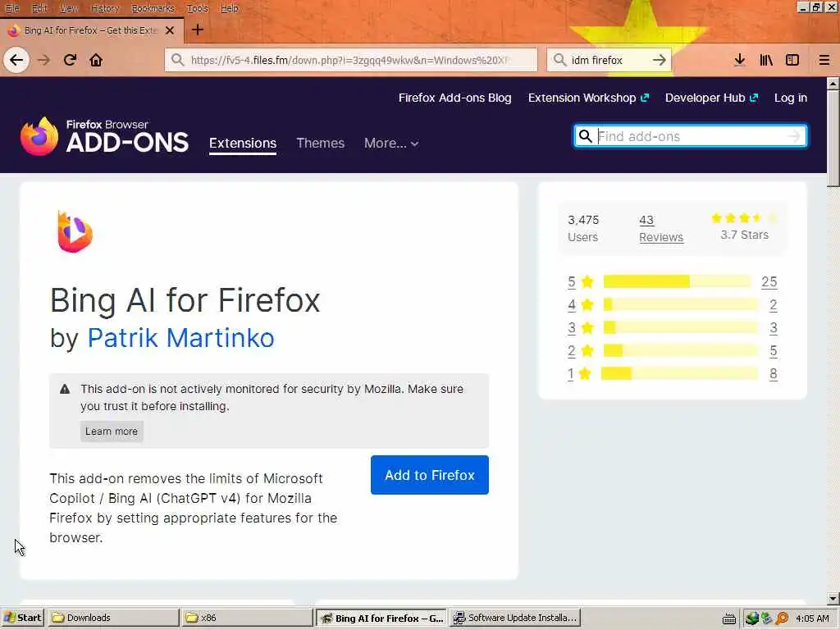
Task: Open the Developer Hub link
Action: (x=711, y=98)
